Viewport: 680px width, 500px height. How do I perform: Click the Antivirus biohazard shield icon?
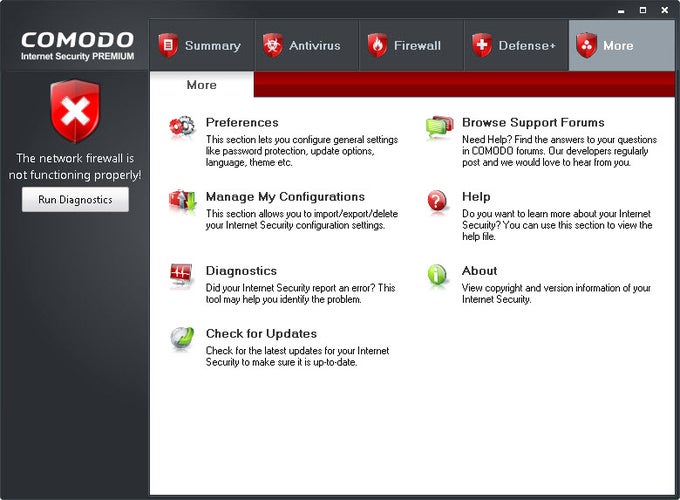273,45
